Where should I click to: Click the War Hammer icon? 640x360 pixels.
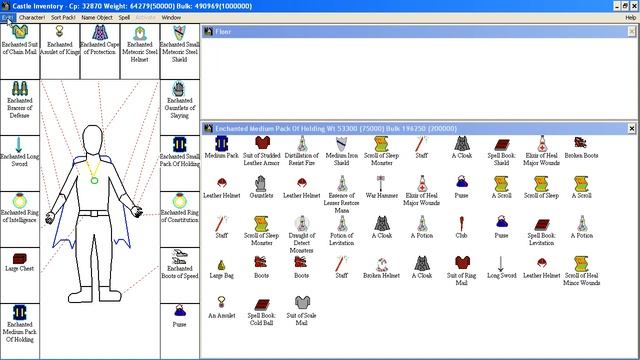(x=381, y=184)
